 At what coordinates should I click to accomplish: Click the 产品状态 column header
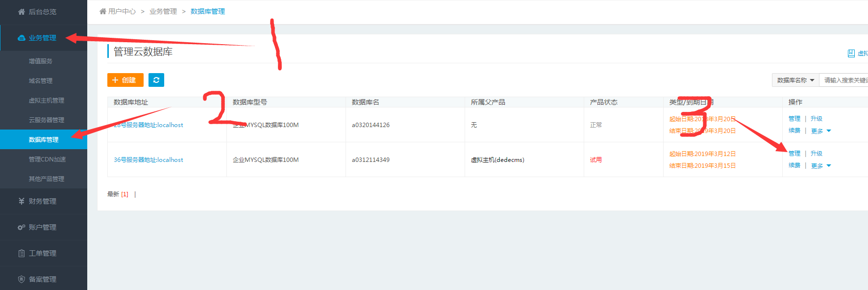604,102
